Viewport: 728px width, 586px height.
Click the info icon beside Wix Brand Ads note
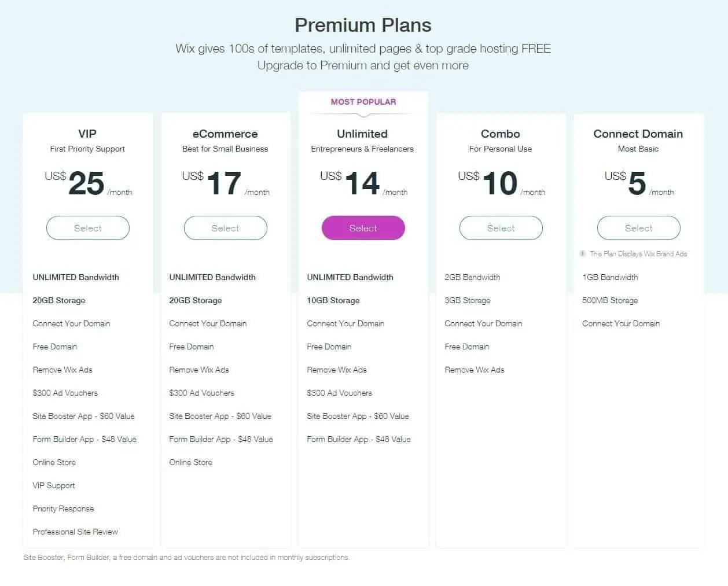tap(583, 254)
